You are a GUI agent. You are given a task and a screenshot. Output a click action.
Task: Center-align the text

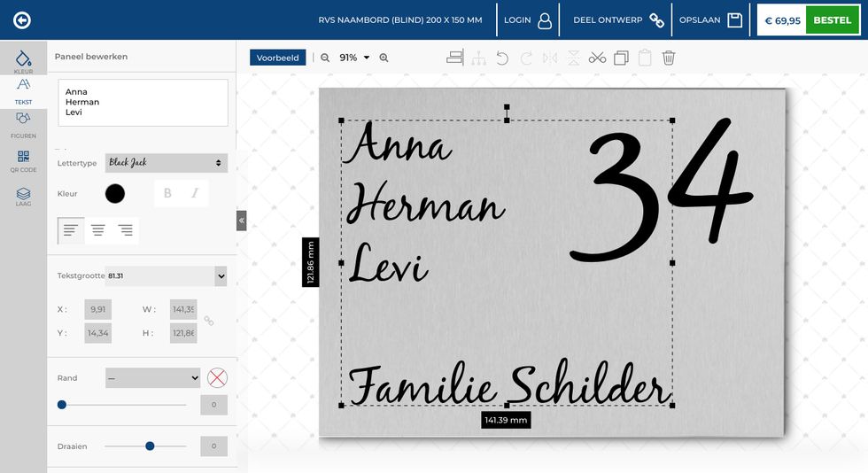coord(98,230)
